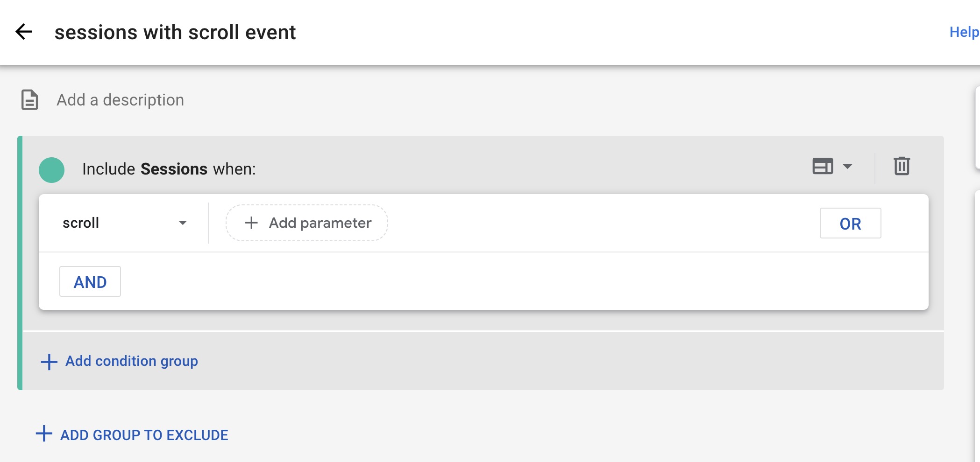Click the description document icon
This screenshot has width=980, height=462.
(30, 100)
